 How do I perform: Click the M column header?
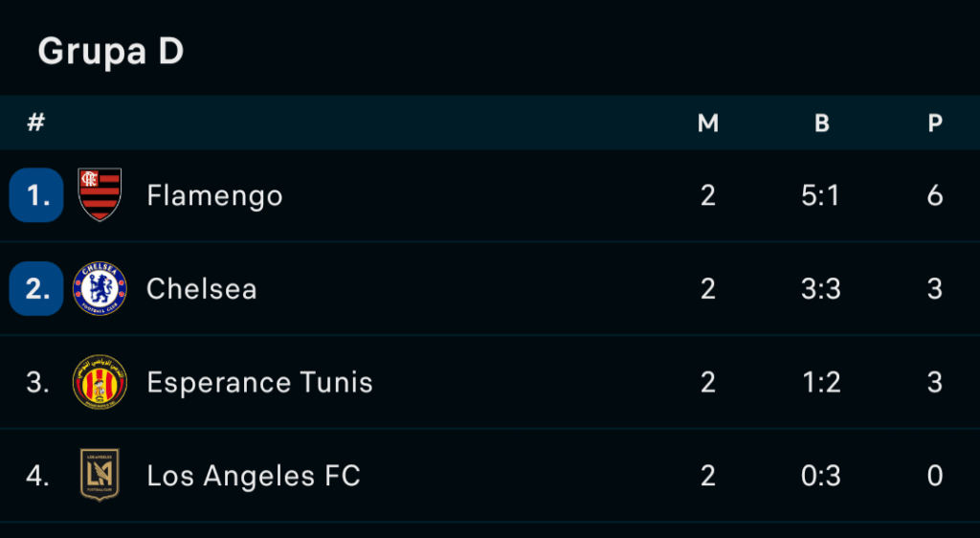(x=708, y=123)
